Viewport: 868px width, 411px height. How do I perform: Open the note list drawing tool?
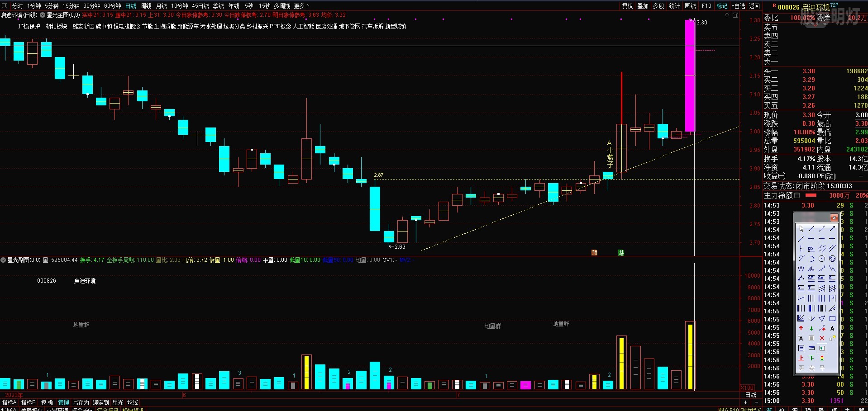(x=801, y=348)
